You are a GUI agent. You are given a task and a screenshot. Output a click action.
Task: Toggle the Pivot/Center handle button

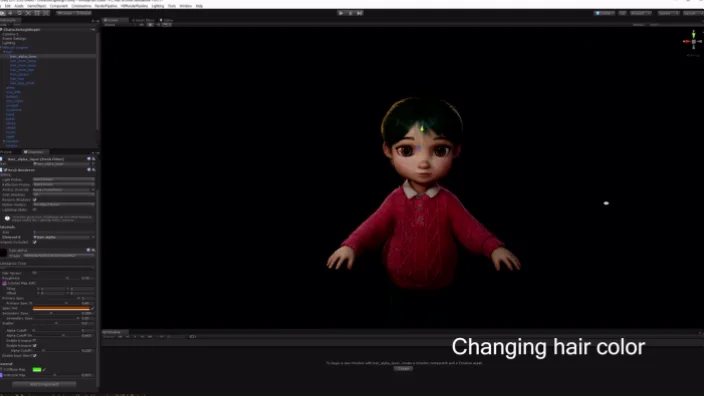65,13
